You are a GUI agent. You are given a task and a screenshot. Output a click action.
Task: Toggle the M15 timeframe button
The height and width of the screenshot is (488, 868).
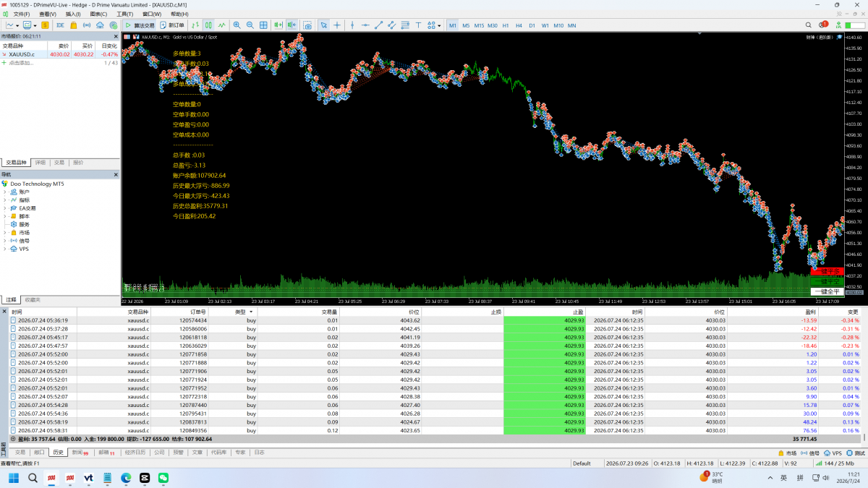click(479, 25)
